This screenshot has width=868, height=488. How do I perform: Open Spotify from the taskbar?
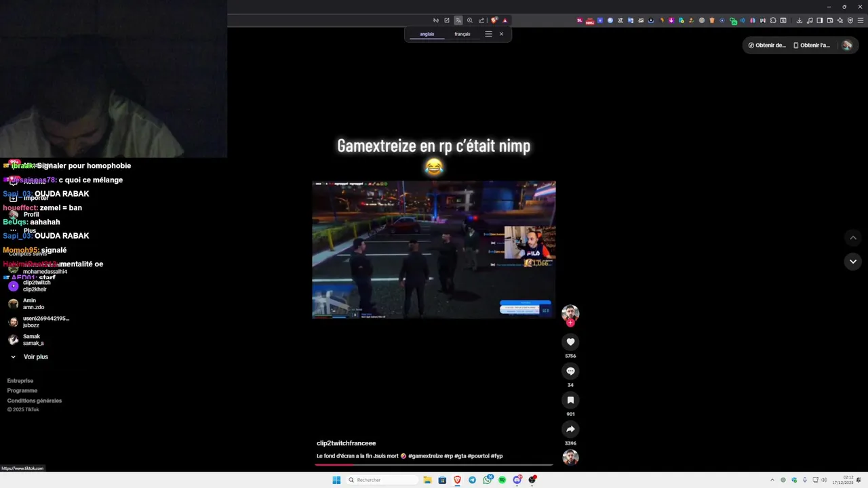(502, 480)
